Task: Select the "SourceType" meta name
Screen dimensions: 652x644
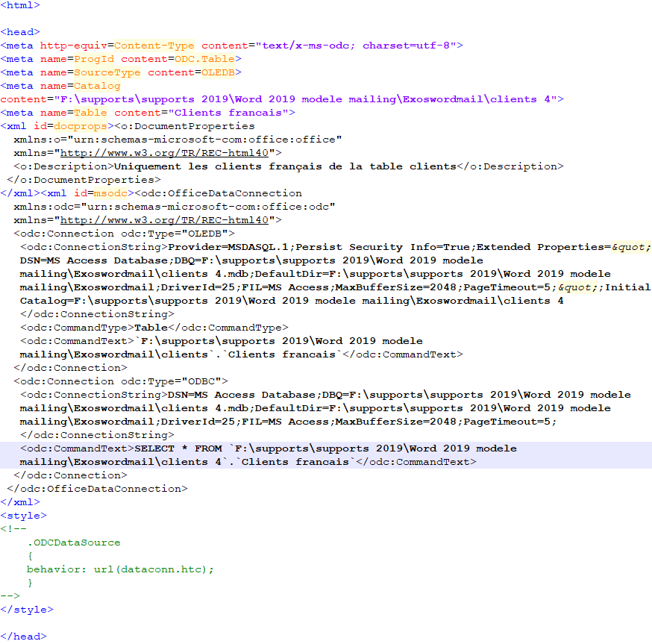Action: [x=107, y=72]
